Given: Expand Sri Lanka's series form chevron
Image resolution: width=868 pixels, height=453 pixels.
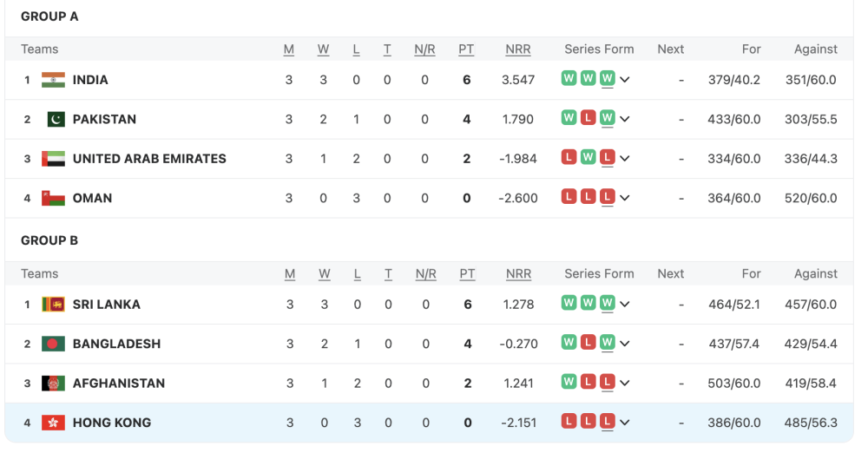Looking at the screenshot, I should 625,305.
